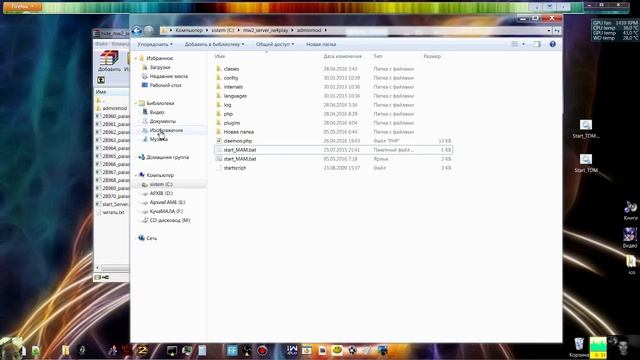640x360 pixels.
Task: Click adminmod in the address breadcrumb
Action: pos(309,31)
